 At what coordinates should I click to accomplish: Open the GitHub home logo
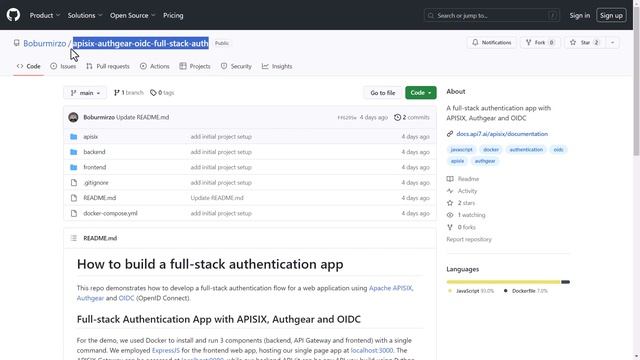coord(13,15)
